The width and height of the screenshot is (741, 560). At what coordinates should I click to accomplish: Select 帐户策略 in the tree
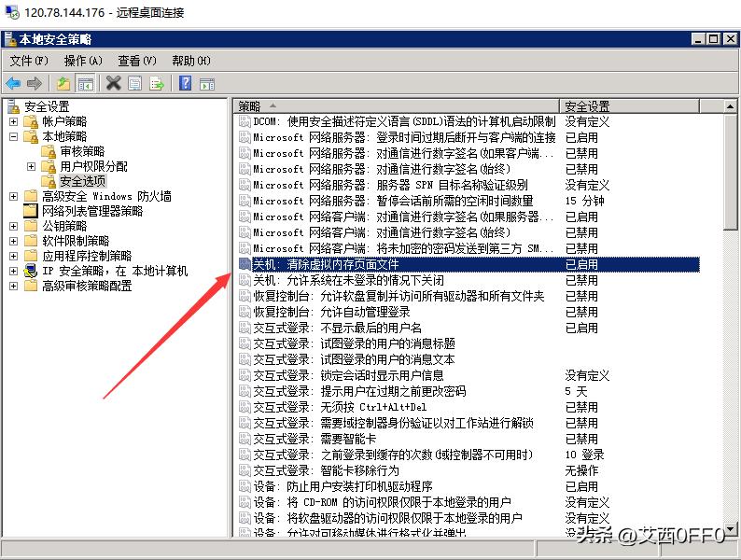(x=64, y=121)
